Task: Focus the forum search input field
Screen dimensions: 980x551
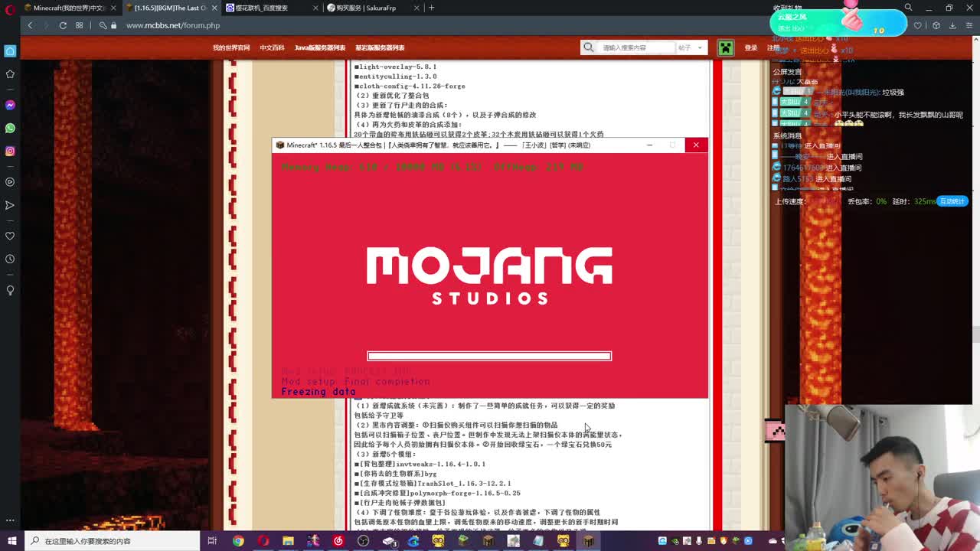Action: [636, 47]
